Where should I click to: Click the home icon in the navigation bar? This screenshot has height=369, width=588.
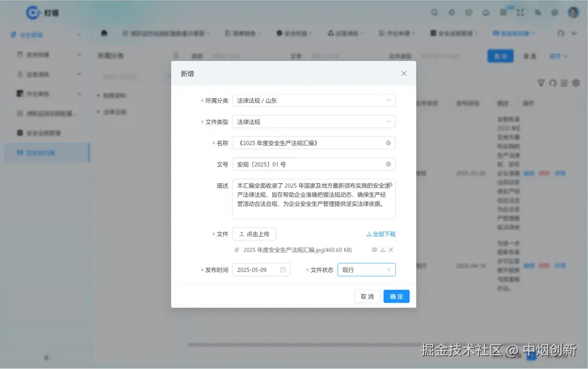pos(103,33)
